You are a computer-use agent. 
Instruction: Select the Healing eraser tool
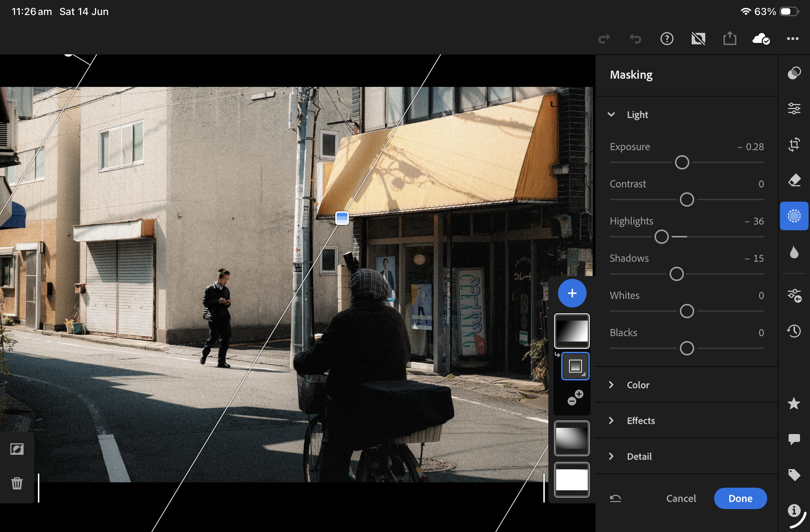point(794,180)
